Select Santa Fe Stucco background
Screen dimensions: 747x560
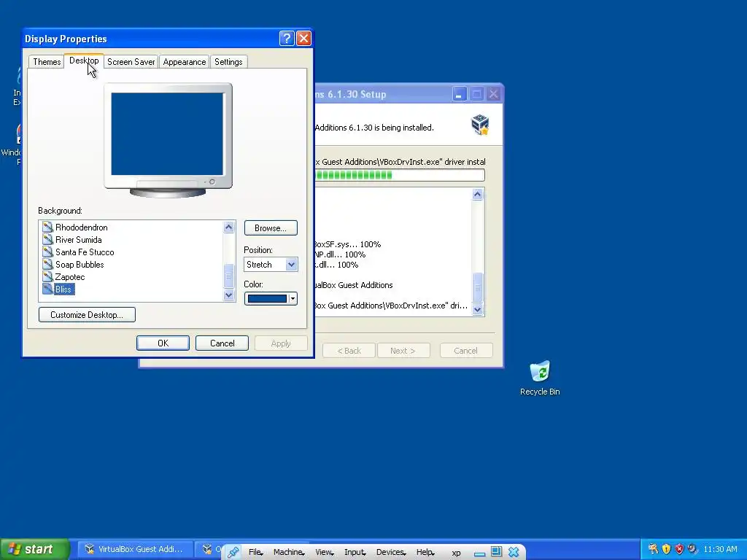[x=85, y=252]
